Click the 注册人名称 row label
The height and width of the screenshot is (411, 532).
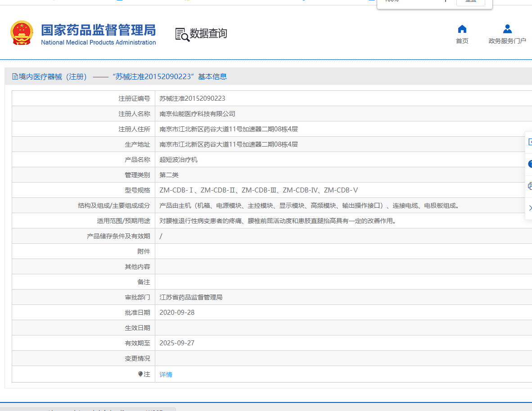point(134,114)
